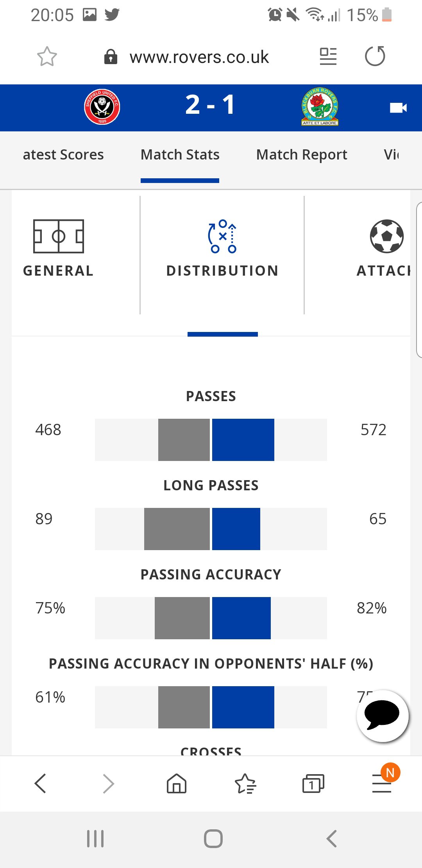
Task: Select the Distribution stats category
Action: pyautogui.click(x=222, y=249)
